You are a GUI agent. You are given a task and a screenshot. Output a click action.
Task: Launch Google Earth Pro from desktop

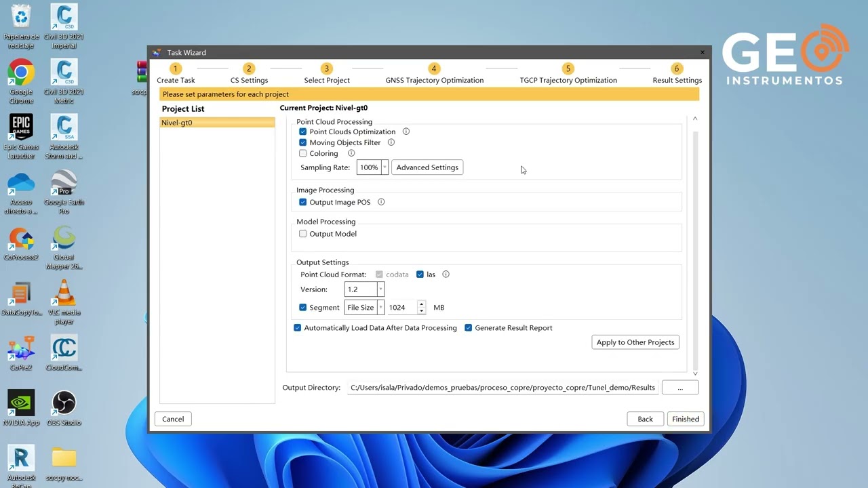click(x=64, y=192)
